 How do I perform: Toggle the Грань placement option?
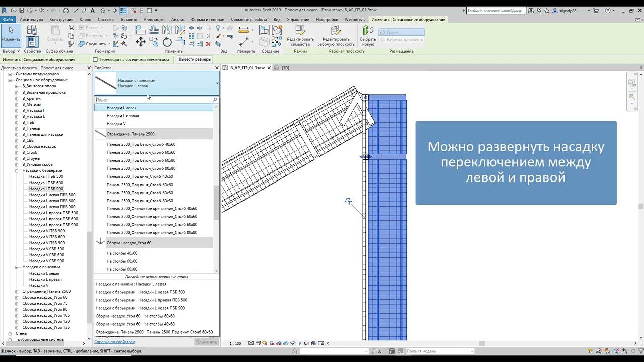click(x=401, y=32)
